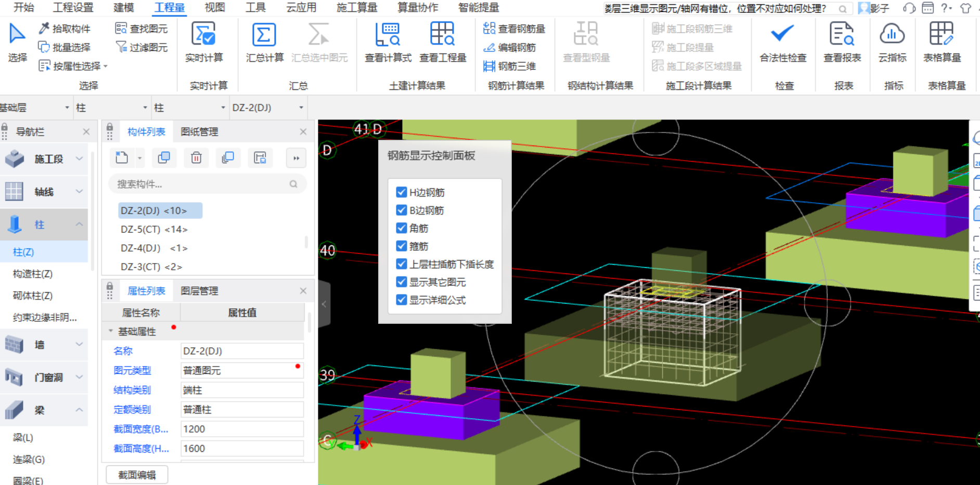Disable 显示详细公式 checkbox
This screenshot has height=485, width=980.
point(401,300)
